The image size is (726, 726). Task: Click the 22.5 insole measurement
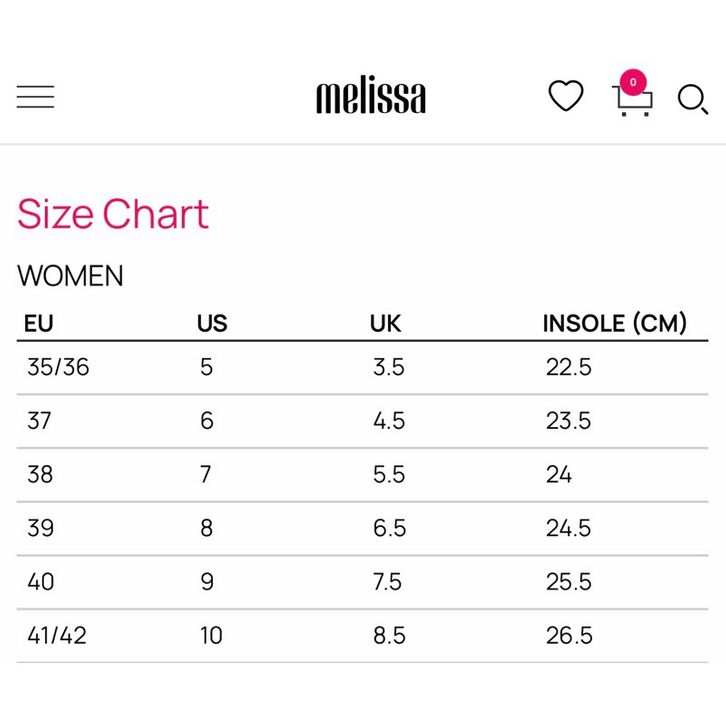pyautogui.click(x=569, y=367)
